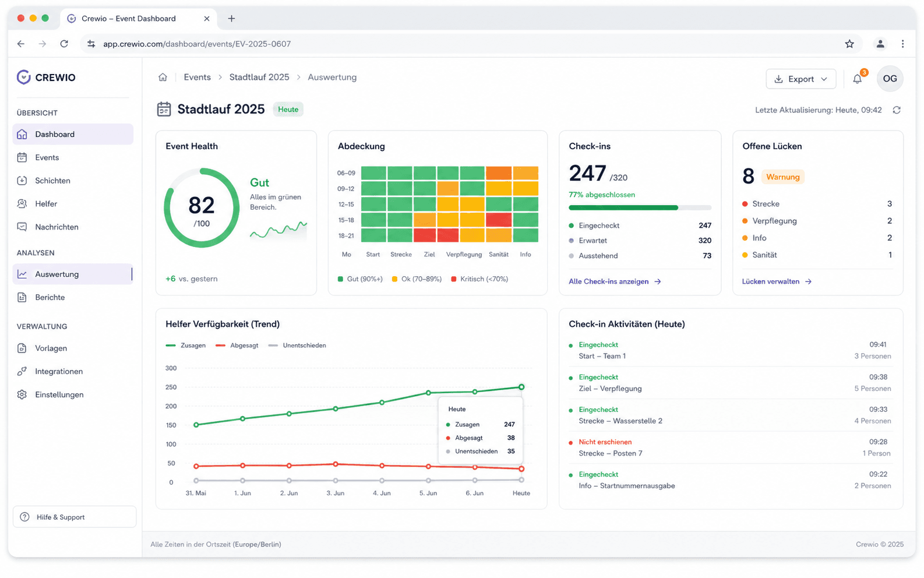The width and height of the screenshot is (924, 578).
Task: Click the Event Health score ring
Action: click(202, 208)
